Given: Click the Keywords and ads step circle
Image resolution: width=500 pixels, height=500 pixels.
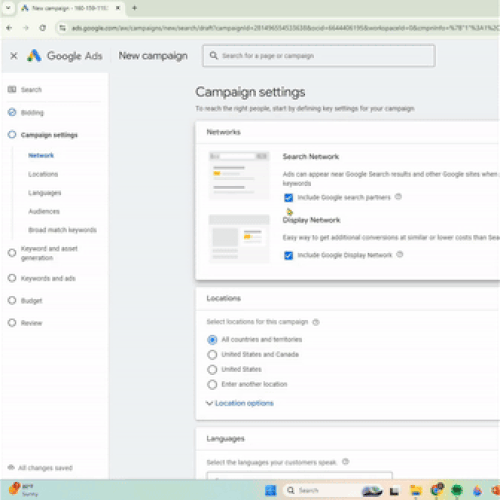Looking at the screenshot, I should click(x=12, y=278).
